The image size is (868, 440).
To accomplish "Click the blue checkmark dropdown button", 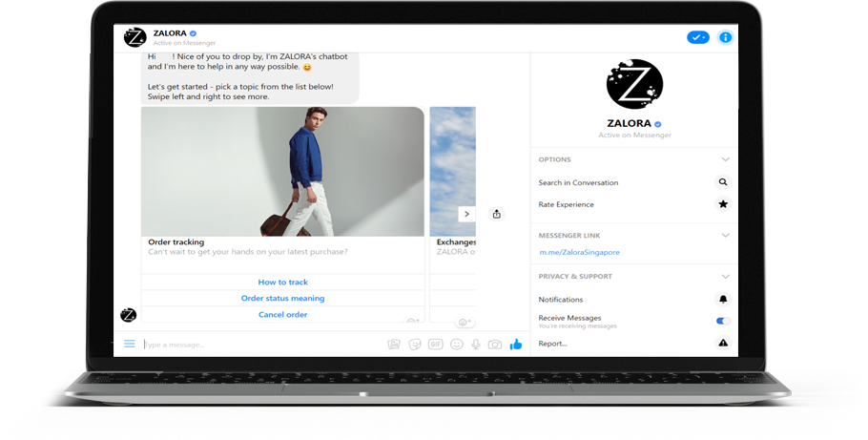I will pos(698,37).
